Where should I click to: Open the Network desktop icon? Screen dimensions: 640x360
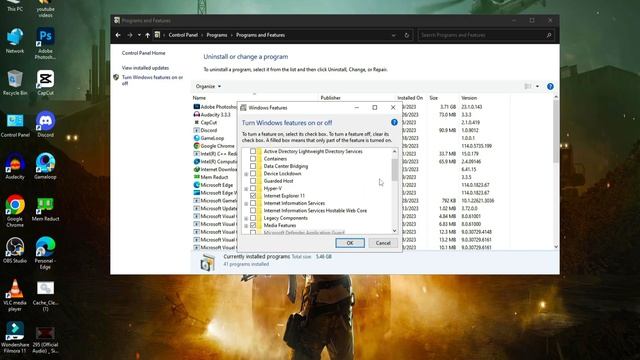point(15,40)
